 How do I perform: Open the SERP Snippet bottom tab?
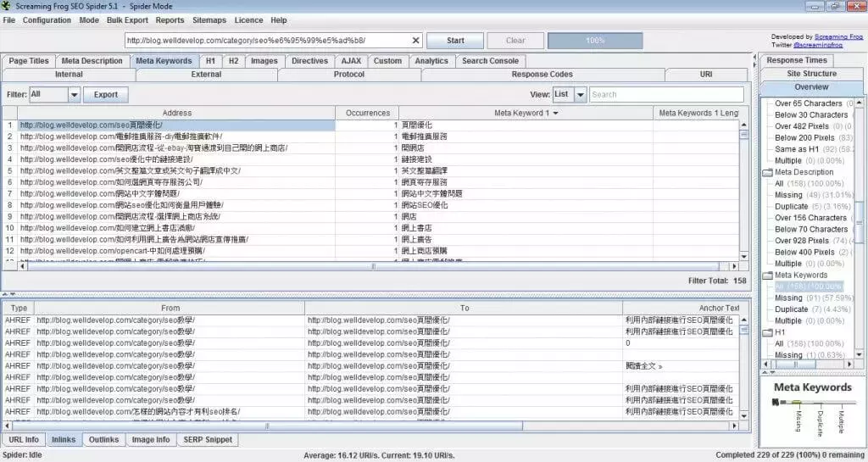208,440
